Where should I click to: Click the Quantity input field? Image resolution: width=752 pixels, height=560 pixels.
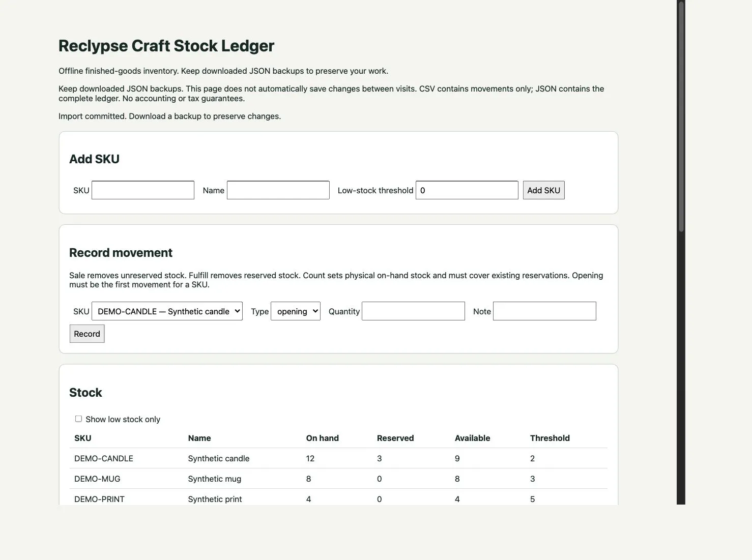[x=413, y=311]
